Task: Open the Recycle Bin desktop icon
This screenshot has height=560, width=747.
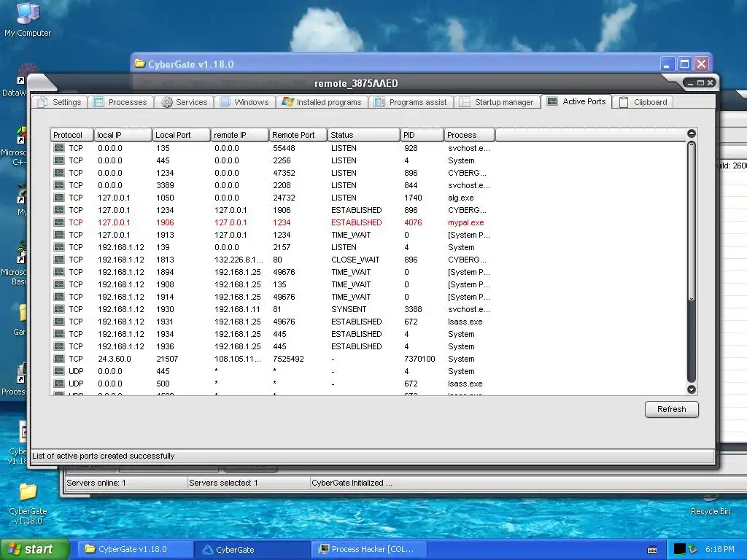Action: click(711, 507)
